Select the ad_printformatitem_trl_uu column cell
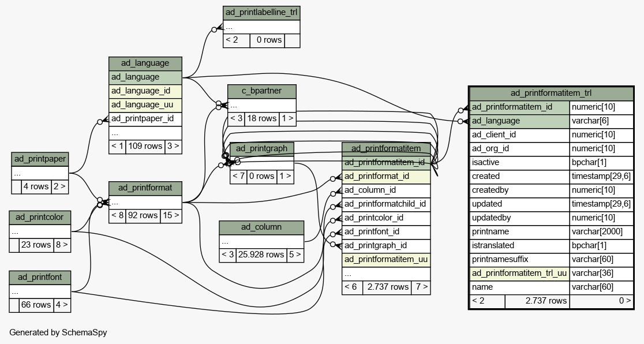Image resolution: width=644 pixels, height=344 pixels. [x=519, y=273]
